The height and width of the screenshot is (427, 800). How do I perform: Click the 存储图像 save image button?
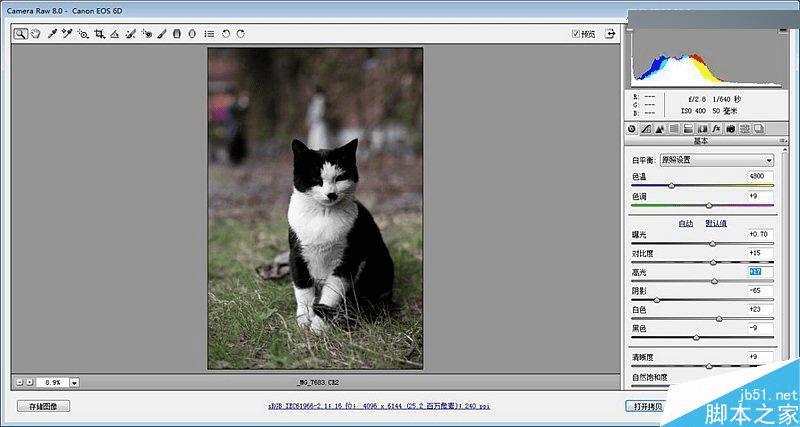click(43, 407)
